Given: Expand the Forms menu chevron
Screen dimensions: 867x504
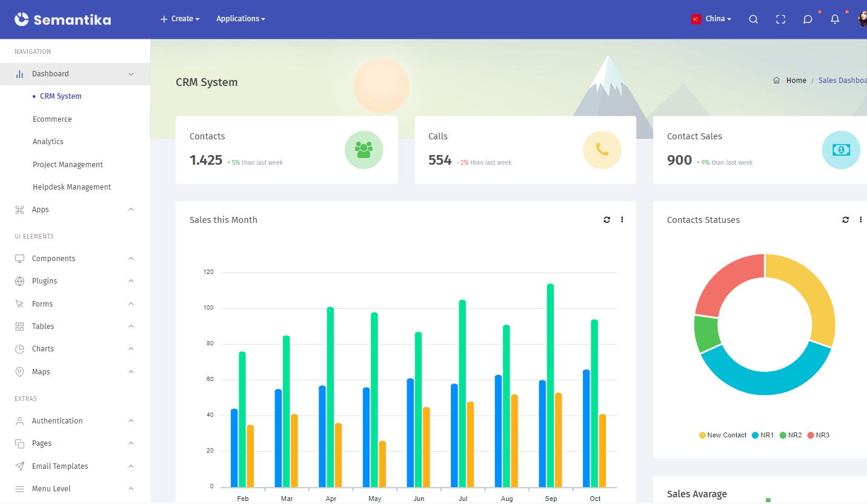Looking at the screenshot, I should tap(131, 304).
